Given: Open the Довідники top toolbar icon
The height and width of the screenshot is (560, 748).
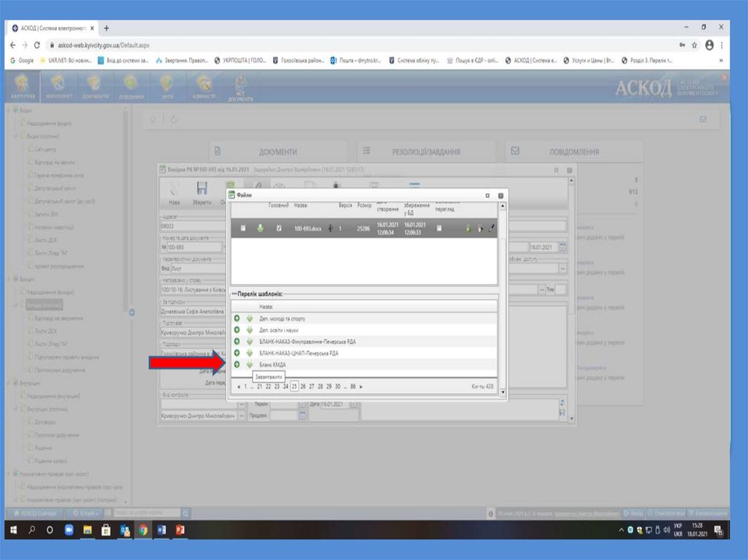Looking at the screenshot, I should (131, 87).
